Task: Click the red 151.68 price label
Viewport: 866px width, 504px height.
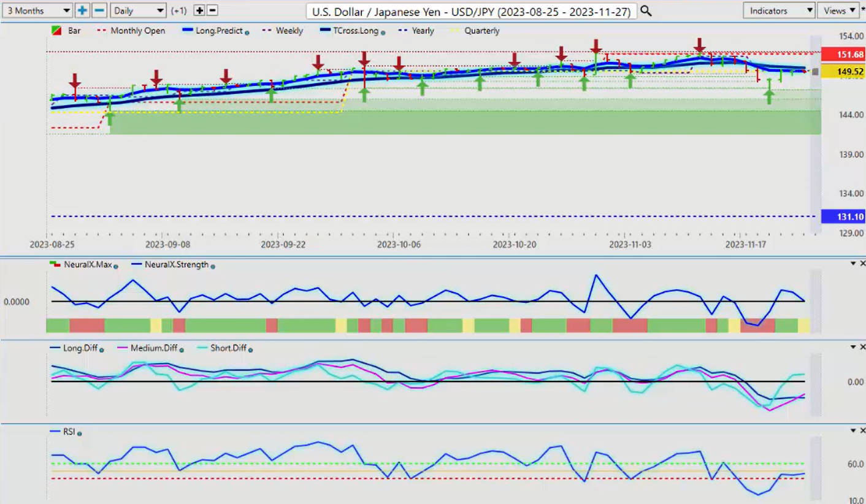Action: (x=842, y=55)
